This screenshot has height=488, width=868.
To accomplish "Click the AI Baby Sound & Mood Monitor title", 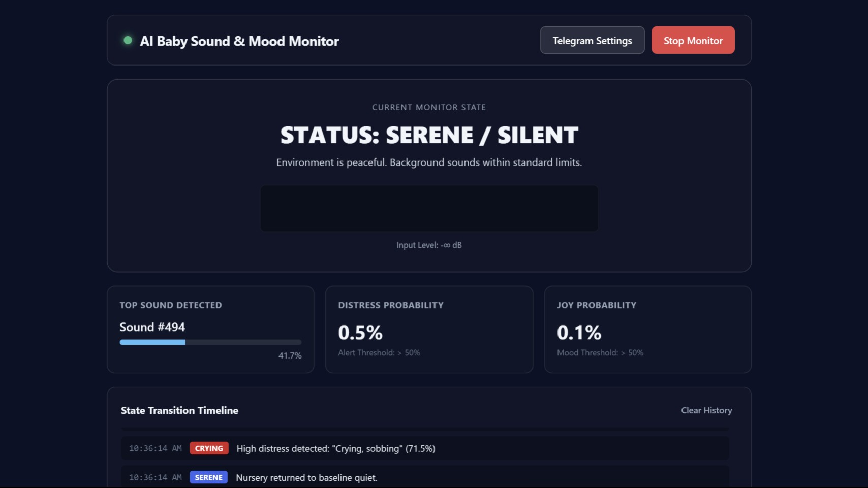I will (x=239, y=41).
